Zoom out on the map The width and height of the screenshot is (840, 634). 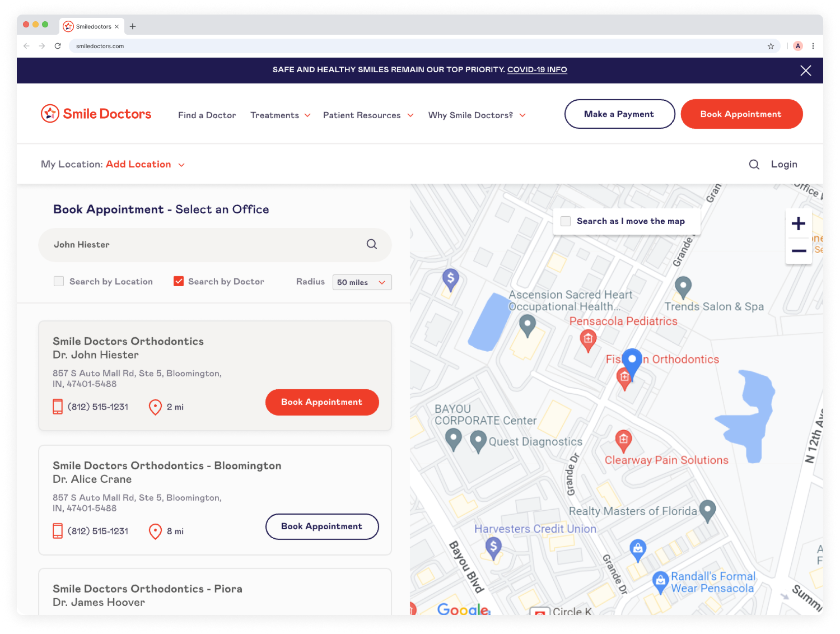pos(799,250)
